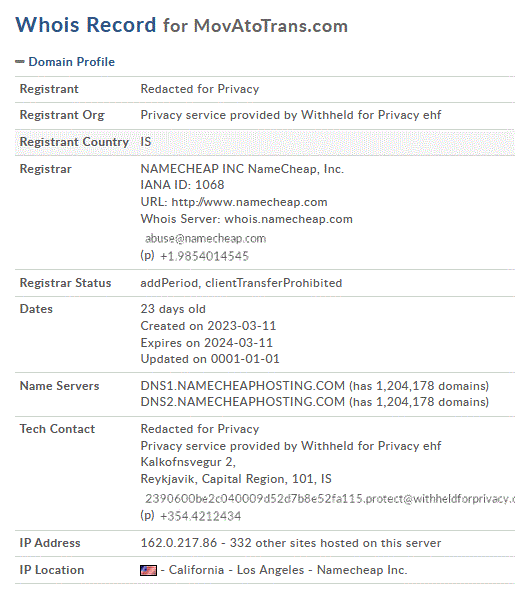The height and width of the screenshot is (592, 516).
Task: Click DNS1.NAMECHEAPHOSTING.COM name server
Action: pos(243,386)
